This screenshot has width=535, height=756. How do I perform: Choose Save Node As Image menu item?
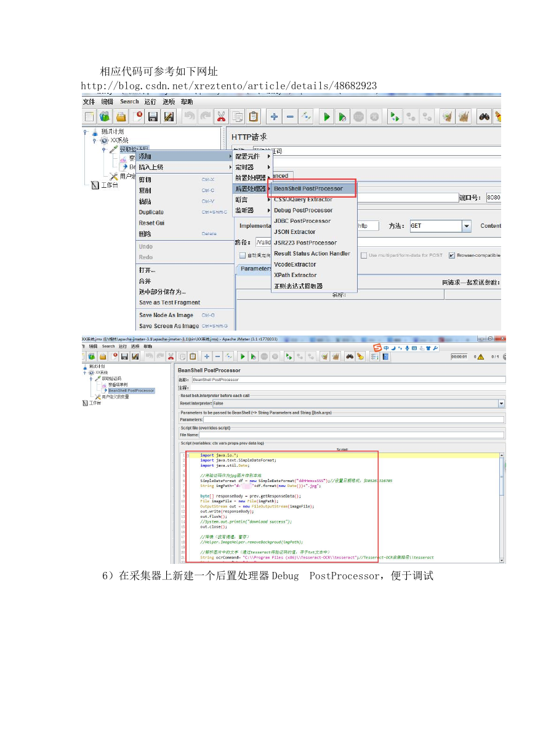185,315
